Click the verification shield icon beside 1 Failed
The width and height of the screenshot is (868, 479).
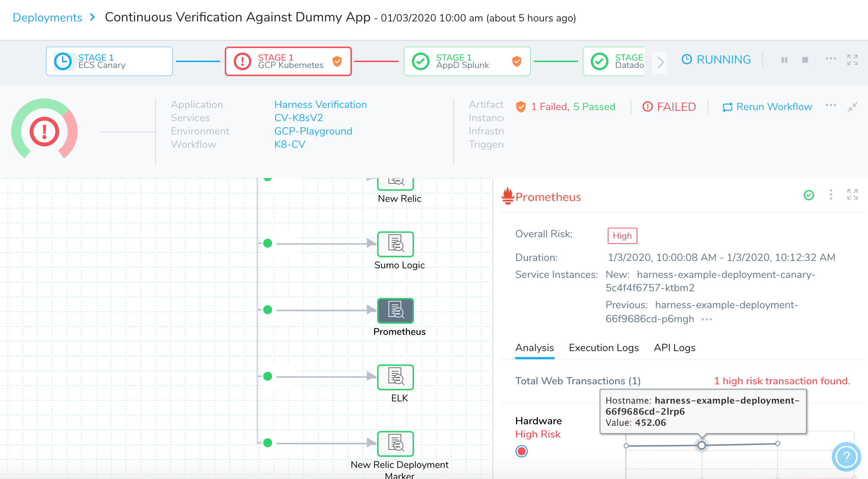tap(521, 107)
